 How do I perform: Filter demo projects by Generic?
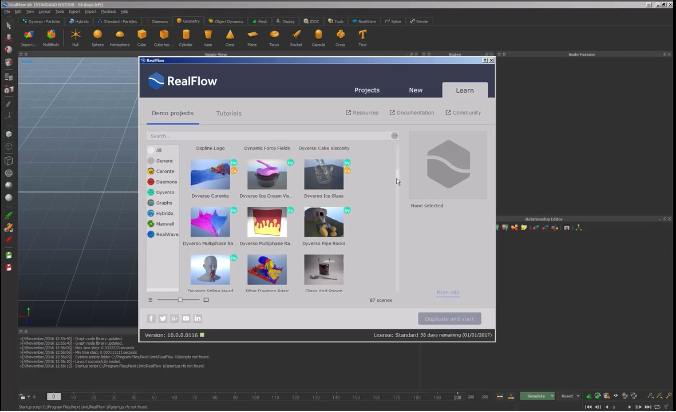point(160,161)
